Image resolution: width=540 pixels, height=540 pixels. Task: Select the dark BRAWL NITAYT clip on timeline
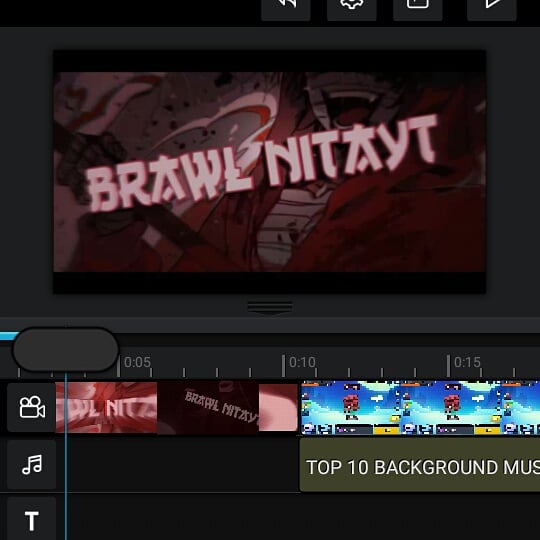(x=208, y=407)
